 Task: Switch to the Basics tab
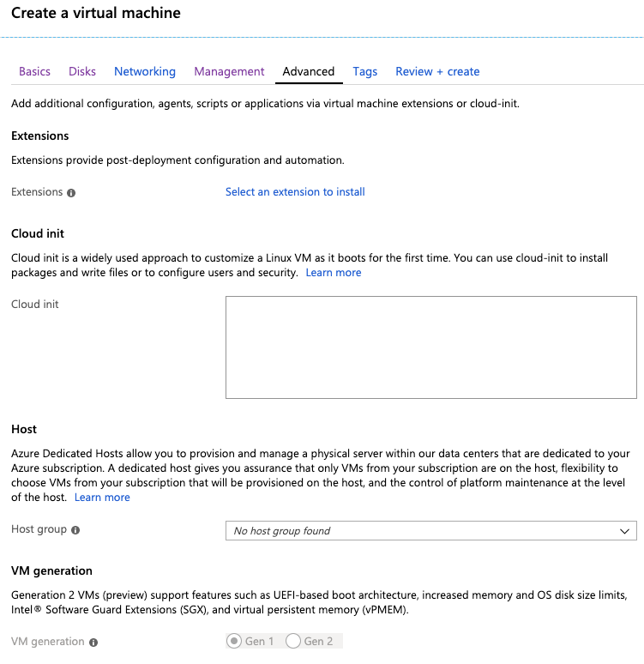point(34,71)
